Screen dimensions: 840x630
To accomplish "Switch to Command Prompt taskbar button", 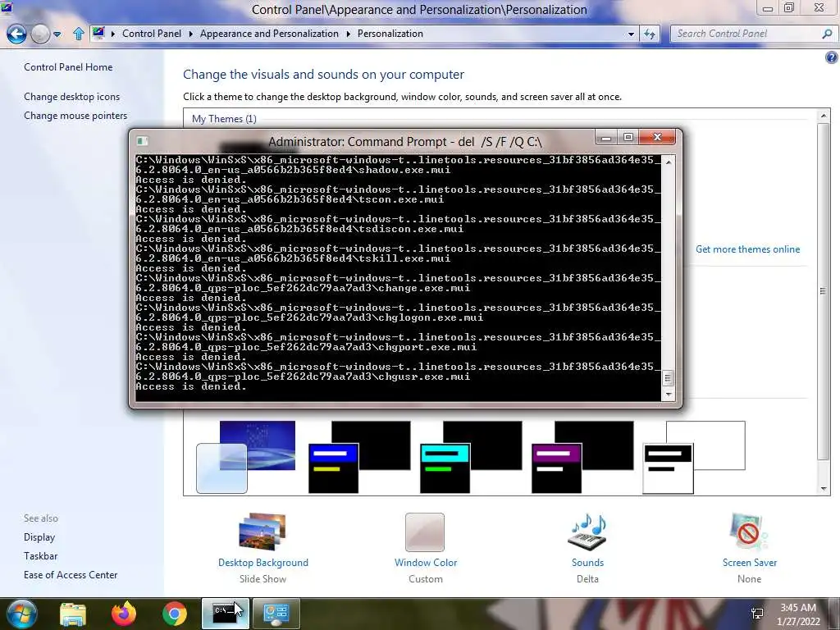I will click(226, 614).
